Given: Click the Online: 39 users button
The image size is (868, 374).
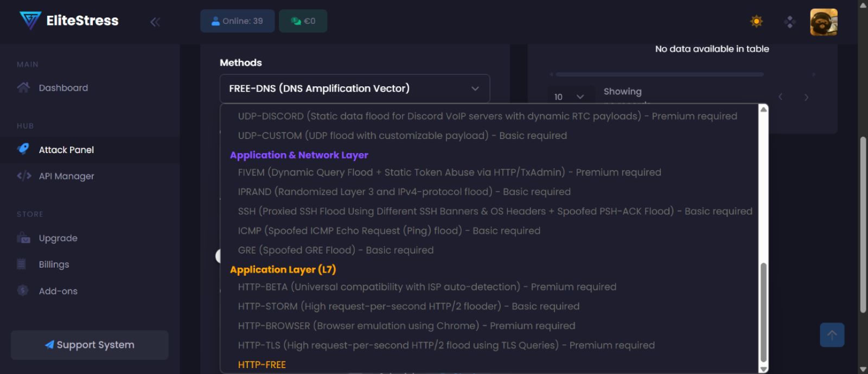Looking at the screenshot, I should pyautogui.click(x=238, y=21).
